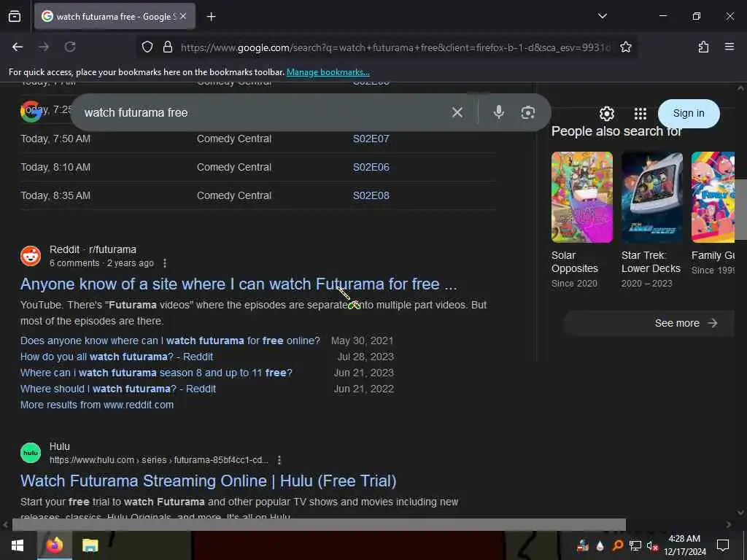Open the Firefox View icon
747x560 pixels.
click(x=15, y=17)
